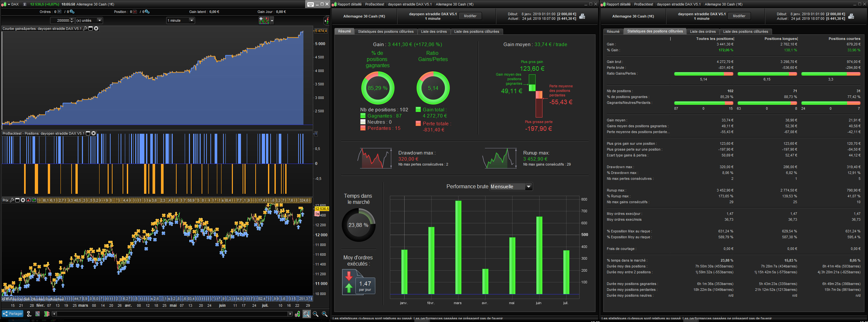Expand the Mensuelle performance period dropdown
868x322 pixels.
tap(511, 186)
